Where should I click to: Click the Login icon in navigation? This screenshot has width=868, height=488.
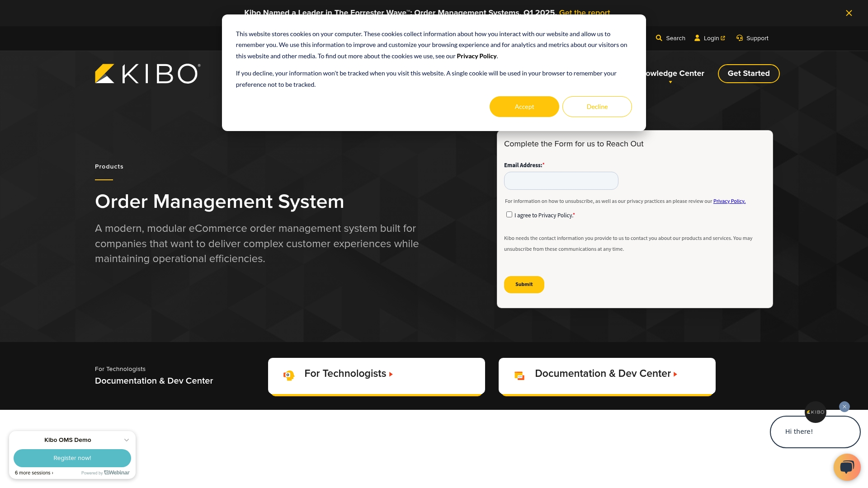pos(698,38)
